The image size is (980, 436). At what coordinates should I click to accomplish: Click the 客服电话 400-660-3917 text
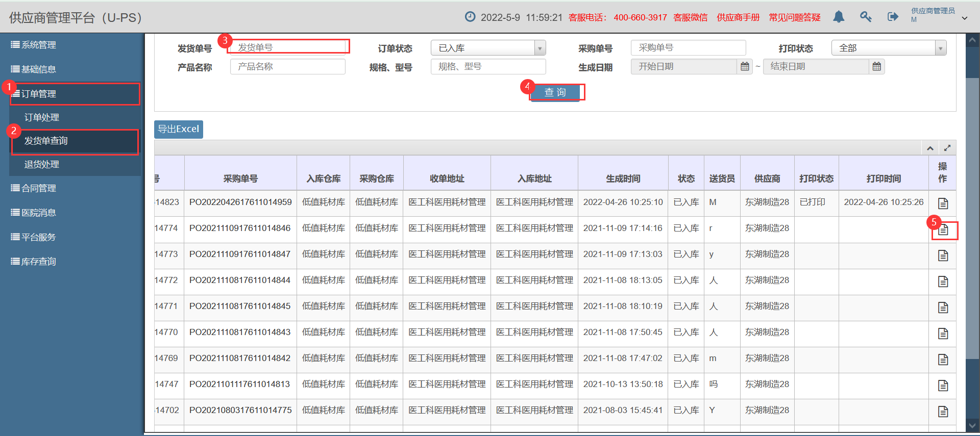618,17
